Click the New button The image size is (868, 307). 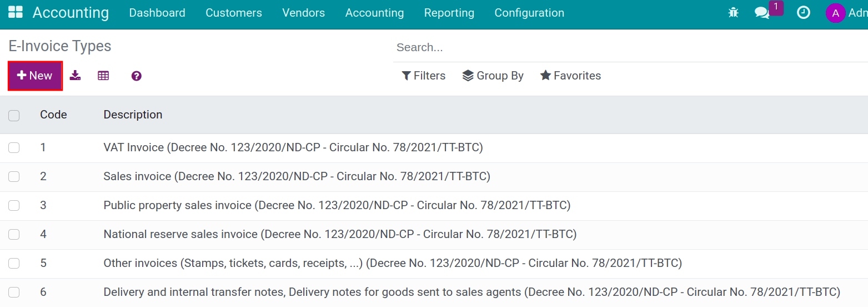tap(35, 76)
